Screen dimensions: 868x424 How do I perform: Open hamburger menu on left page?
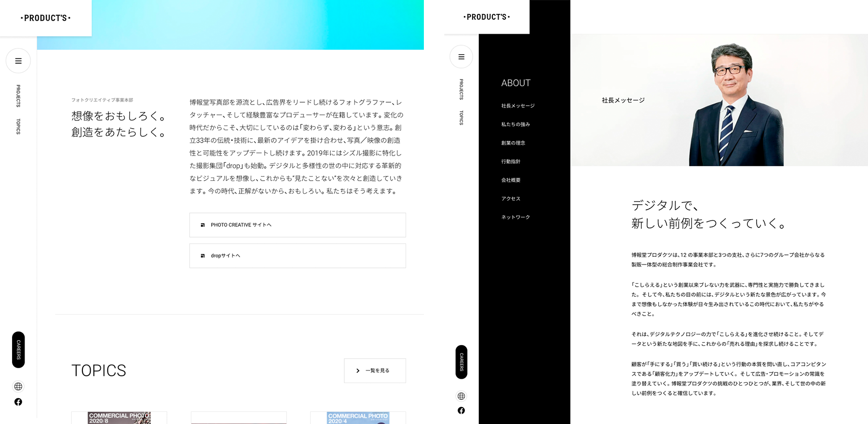[x=18, y=61]
